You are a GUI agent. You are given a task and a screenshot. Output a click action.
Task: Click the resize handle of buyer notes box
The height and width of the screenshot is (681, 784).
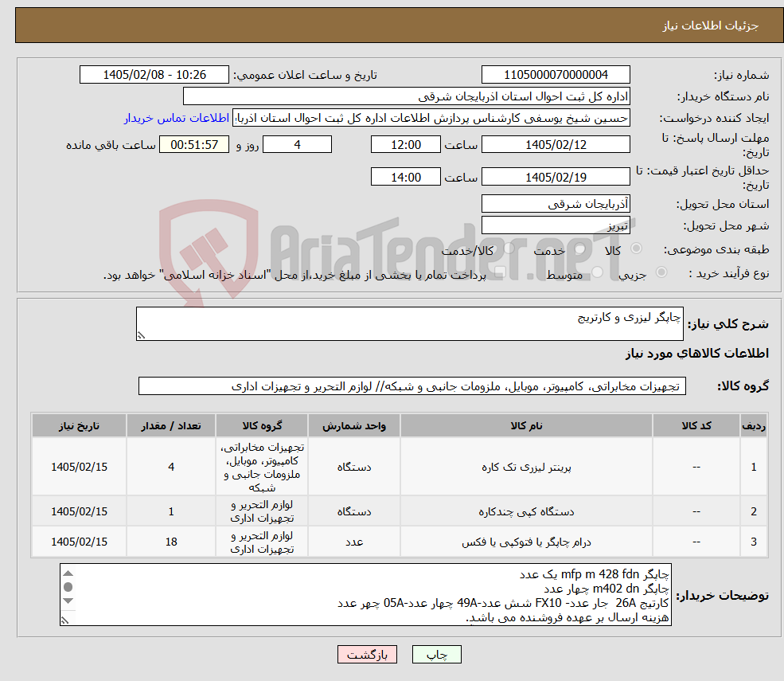64,620
